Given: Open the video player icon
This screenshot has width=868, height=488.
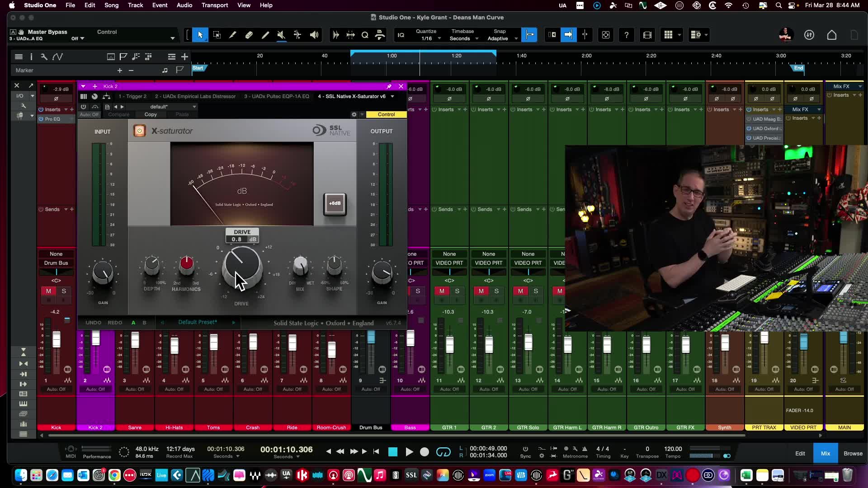Looking at the screenshot, I should pyautogui.click(x=647, y=35).
